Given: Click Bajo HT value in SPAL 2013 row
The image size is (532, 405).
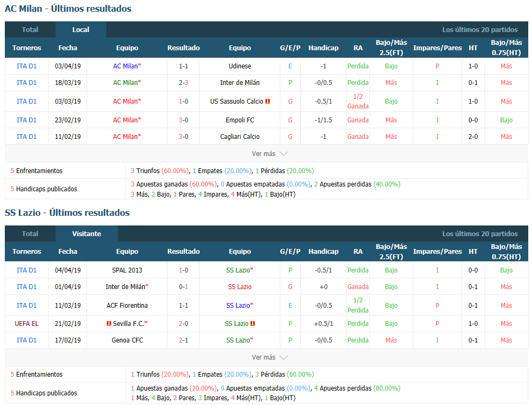Looking at the screenshot, I should tap(506, 270).
